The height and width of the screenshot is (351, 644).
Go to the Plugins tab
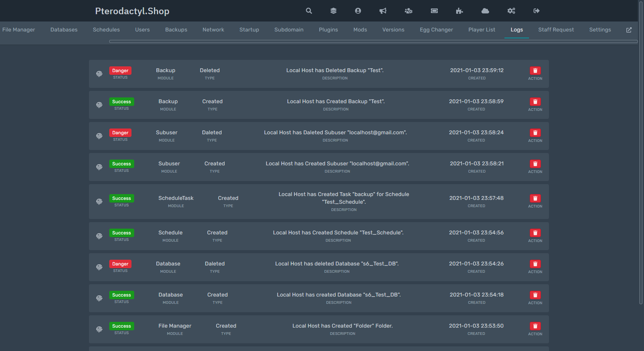point(328,30)
